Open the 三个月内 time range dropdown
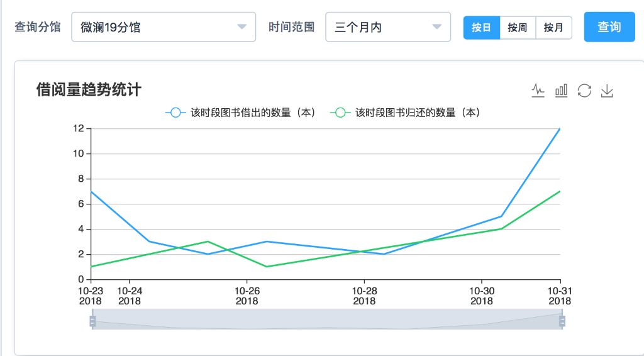Viewport: 644px width, 356px height. [387, 27]
